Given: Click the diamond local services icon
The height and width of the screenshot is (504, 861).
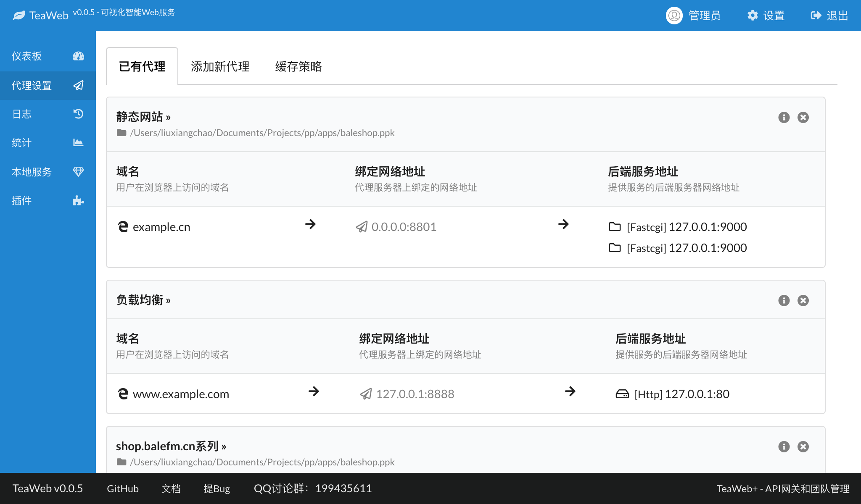Looking at the screenshot, I should (x=78, y=171).
